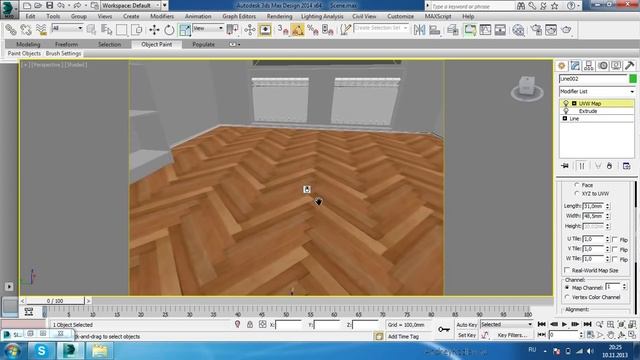Click the Unlink Selection tool
Image resolution: width=640 pixels, height=360 pixels.
pyautogui.click(x=26, y=30)
